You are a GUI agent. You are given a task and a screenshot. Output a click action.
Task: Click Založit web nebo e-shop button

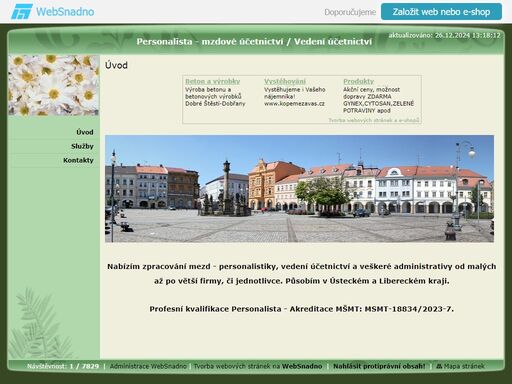point(441,12)
